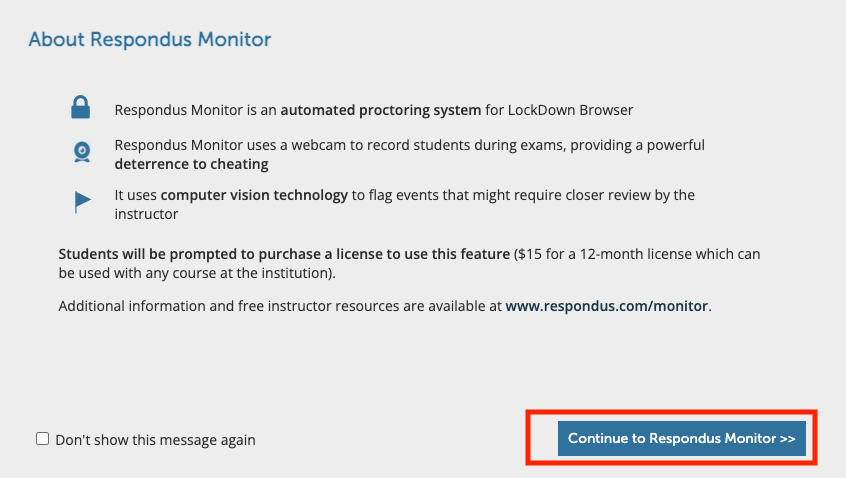This screenshot has height=478, width=846.
Task: Click the About Respondus Monitor heading
Action: click(149, 39)
